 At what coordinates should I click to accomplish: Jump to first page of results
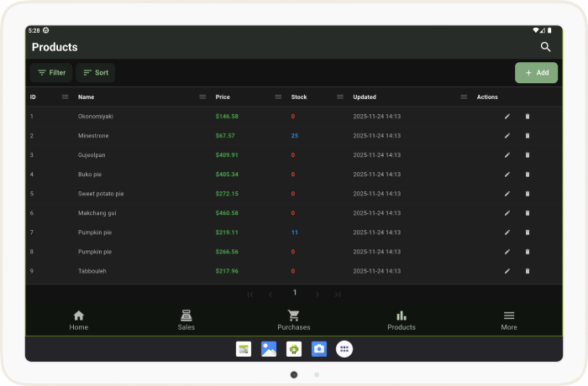coord(250,295)
